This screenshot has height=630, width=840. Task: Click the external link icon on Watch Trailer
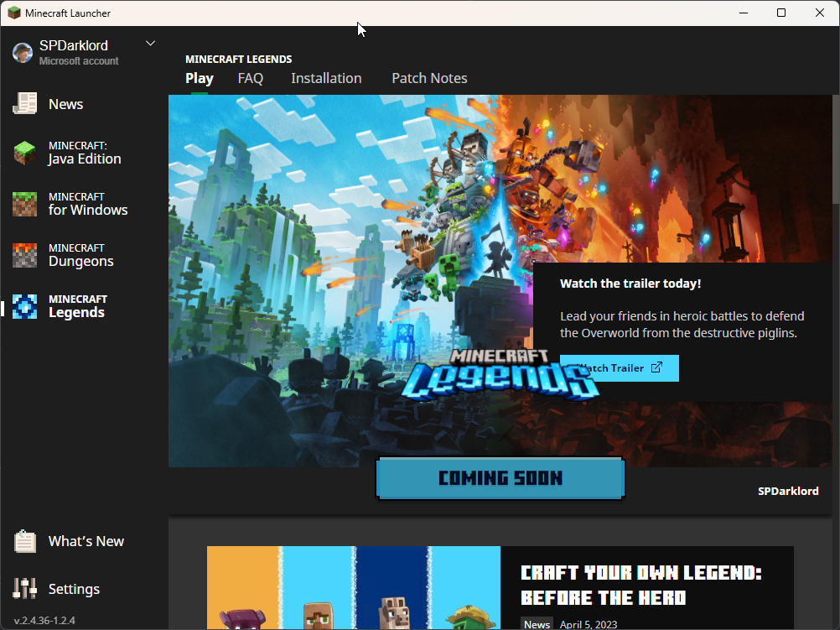coord(656,367)
